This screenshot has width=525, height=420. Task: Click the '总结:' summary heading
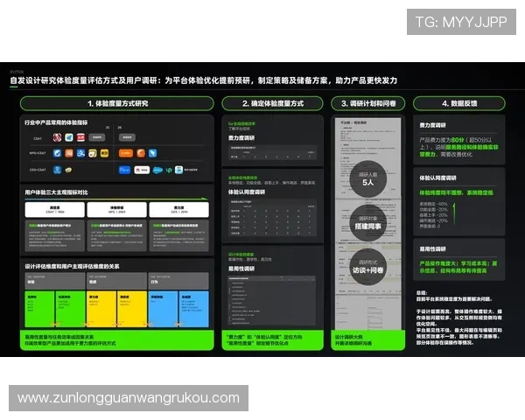coord(422,293)
